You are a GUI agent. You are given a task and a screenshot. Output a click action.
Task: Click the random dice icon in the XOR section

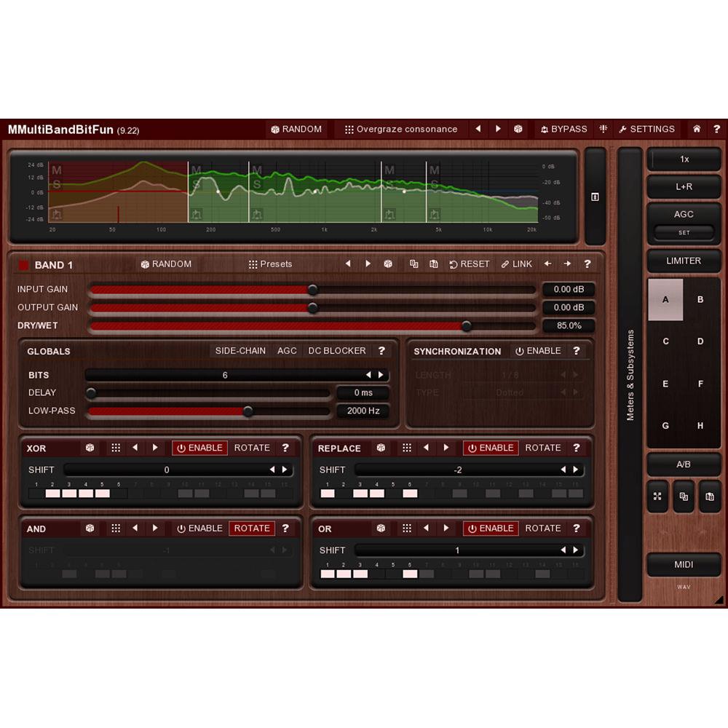tap(90, 448)
